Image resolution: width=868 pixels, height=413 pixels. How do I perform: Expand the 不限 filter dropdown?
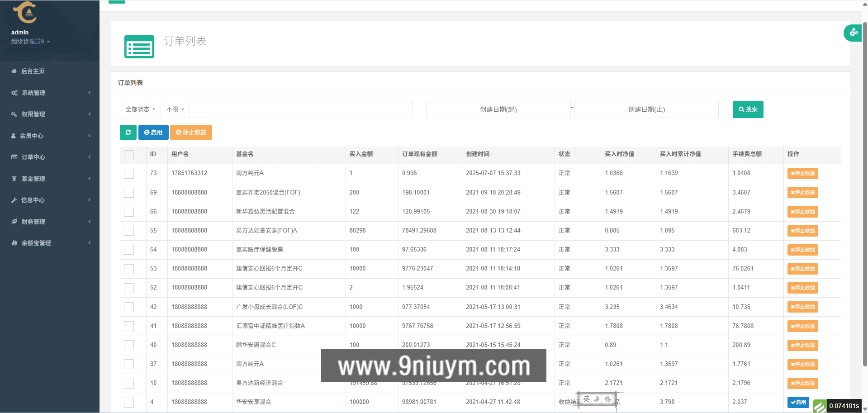pyautogui.click(x=174, y=109)
